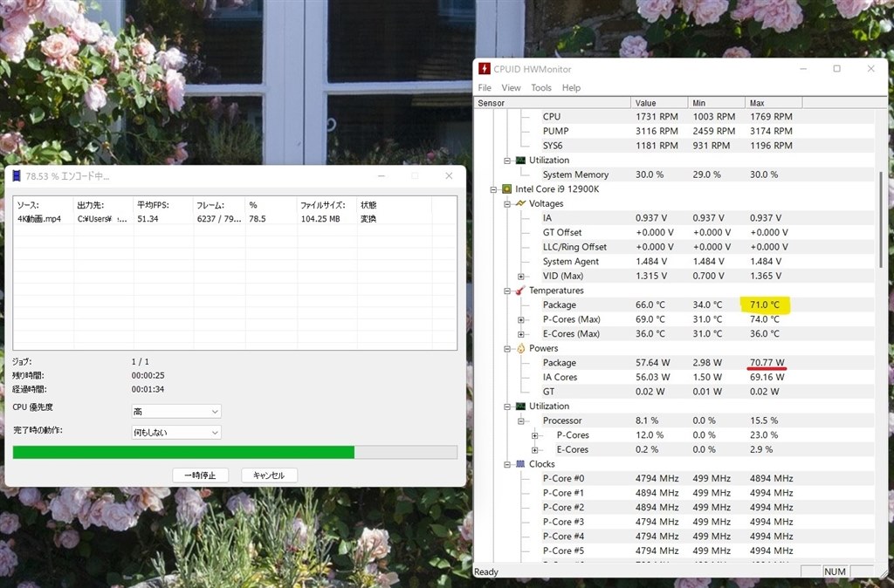Click the green encoding progress bar
Image resolution: width=894 pixels, height=588 pixels.
(x=235, y=452)
